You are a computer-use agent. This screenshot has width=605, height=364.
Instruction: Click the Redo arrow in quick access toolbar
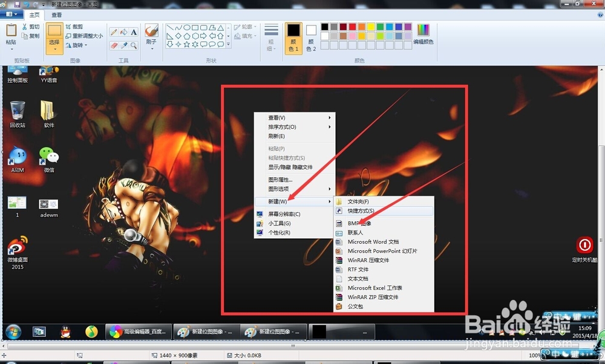click(35, 4)
